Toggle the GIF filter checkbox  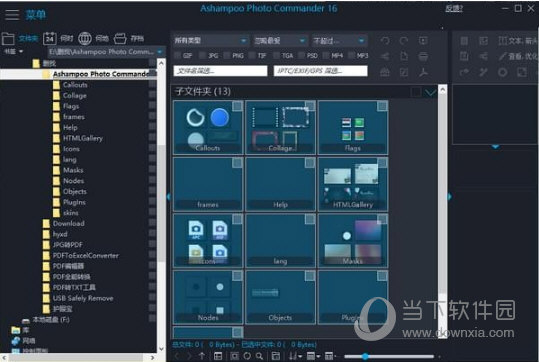coord(177,55)
